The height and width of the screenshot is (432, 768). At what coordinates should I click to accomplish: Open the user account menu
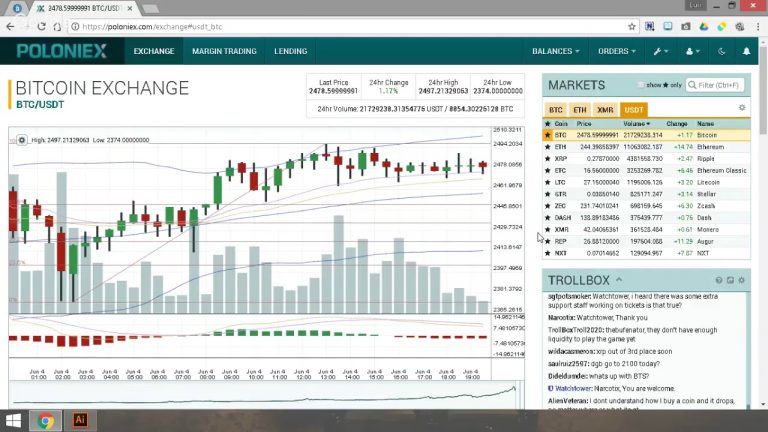(692, 51)
